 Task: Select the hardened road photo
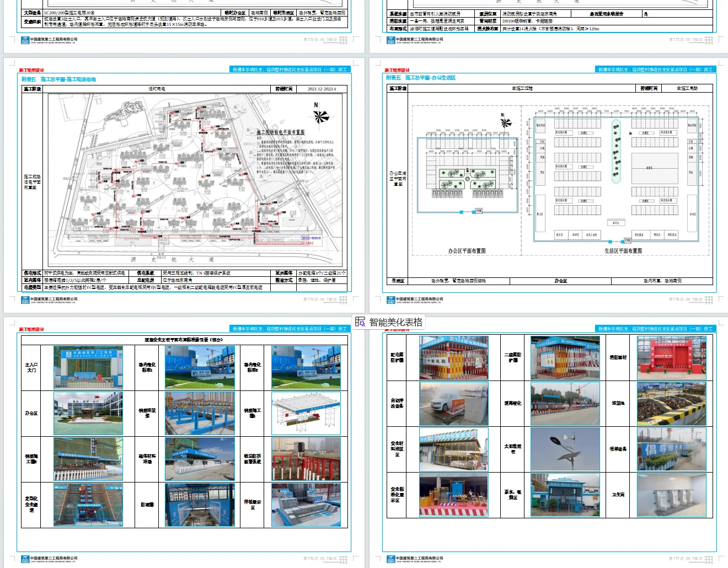565,404
